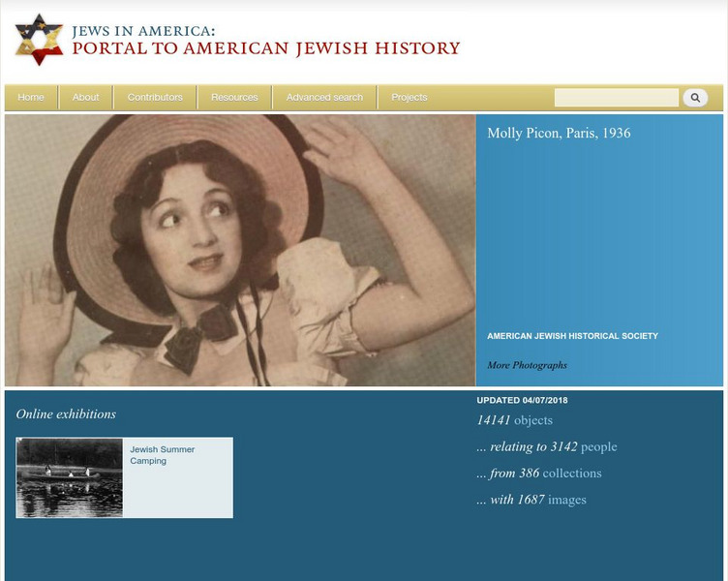
Task: Open the Molly Picon featured photograph
Action: click(240, 251)
